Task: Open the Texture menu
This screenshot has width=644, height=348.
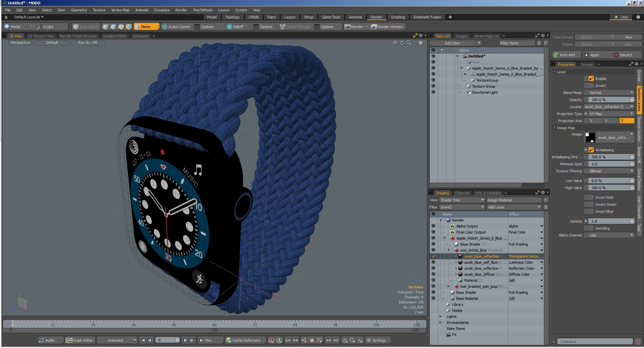Action: tap(99, 10)
